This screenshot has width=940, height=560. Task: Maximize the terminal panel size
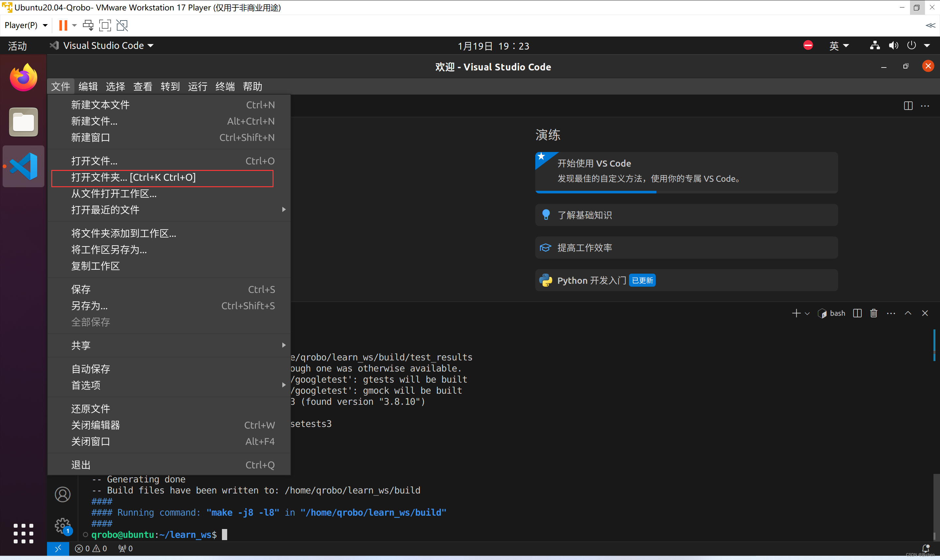tap(908, 313)
